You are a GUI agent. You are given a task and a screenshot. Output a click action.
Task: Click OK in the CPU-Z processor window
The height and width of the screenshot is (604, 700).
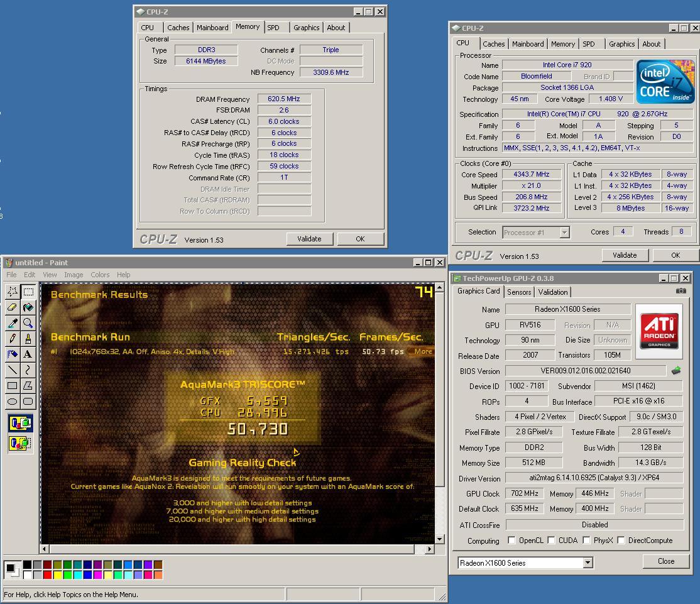pos(675,255)
